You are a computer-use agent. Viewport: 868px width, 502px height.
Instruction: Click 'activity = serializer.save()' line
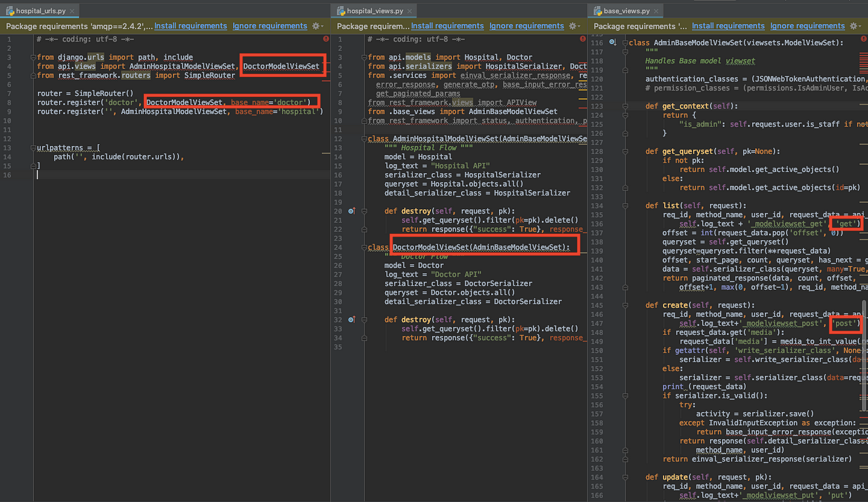point(755,413)
